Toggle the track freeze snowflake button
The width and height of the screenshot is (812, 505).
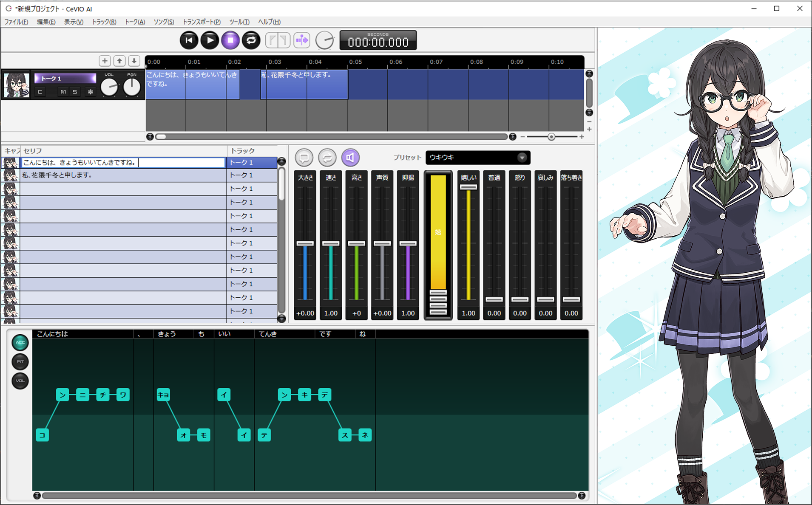[x=90, y=92]
